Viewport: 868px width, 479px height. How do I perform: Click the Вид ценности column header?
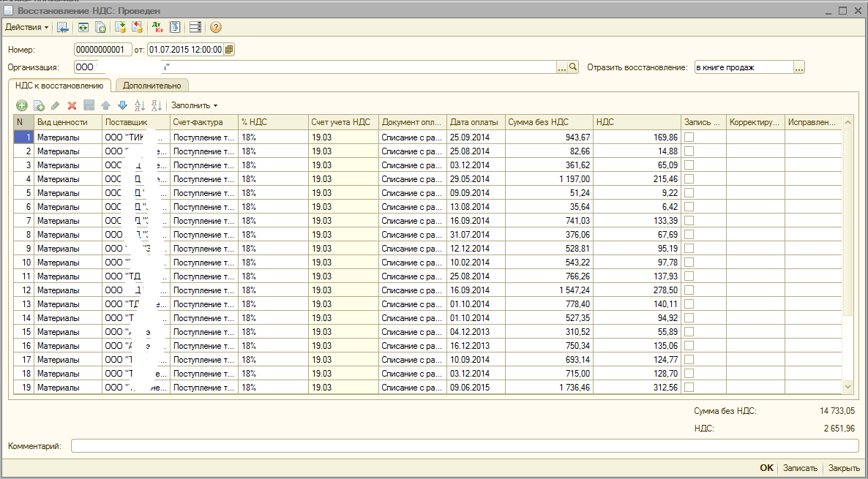[67, 122]
